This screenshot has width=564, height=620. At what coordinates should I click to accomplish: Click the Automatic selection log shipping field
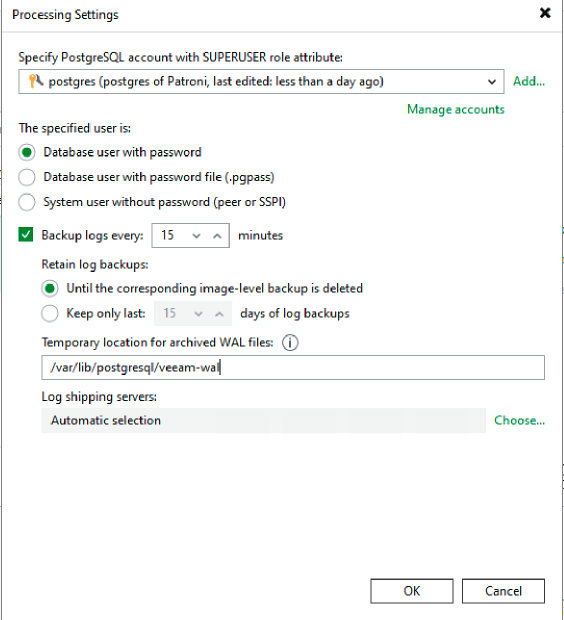point(263,420)
